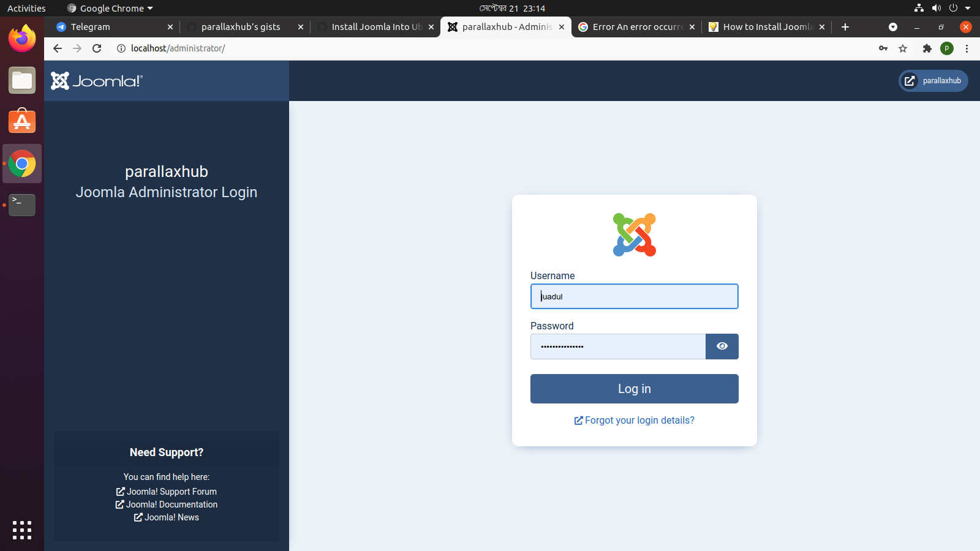Open the Google Chrome menu in top bar
The width and height of the screenshot is (980, 551).
tap(109, 8)
